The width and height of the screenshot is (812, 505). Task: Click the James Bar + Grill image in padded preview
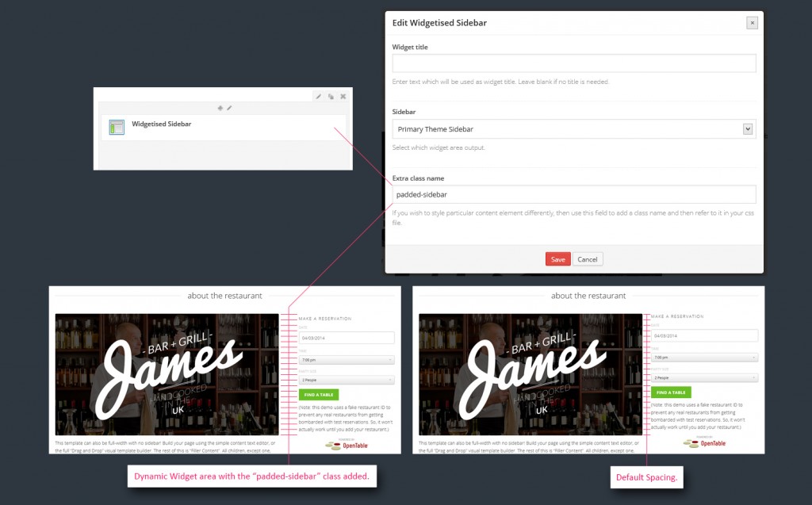coord(167,374)
